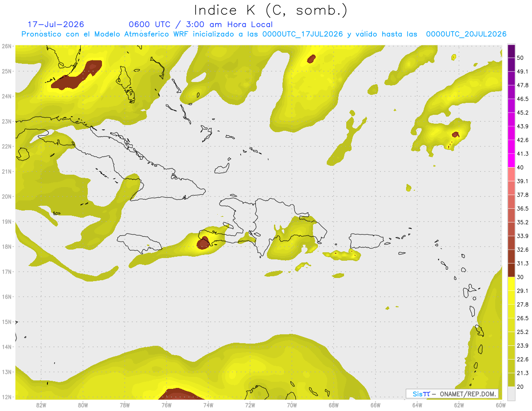Click the '68W' longitude label
Viewport: 532px width, 411px height.
pos(333,405)
